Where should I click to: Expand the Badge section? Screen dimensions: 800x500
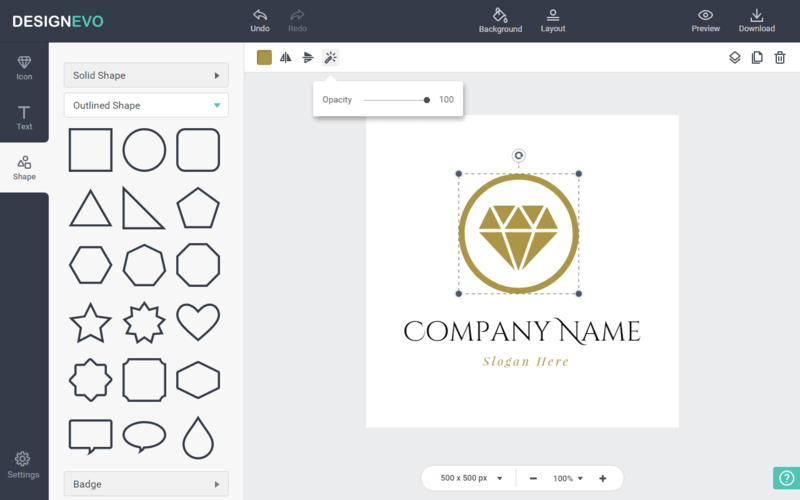click(146, 484)
